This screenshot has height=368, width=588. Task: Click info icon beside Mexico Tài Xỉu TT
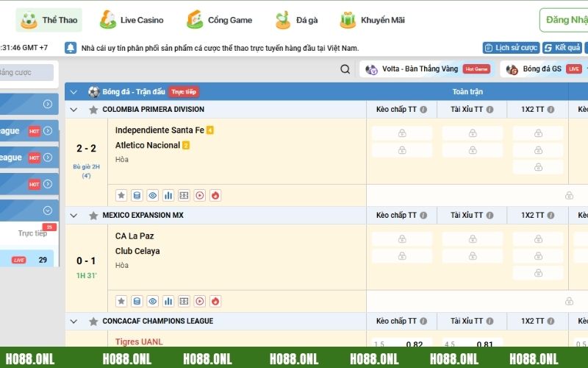(490, 216)
